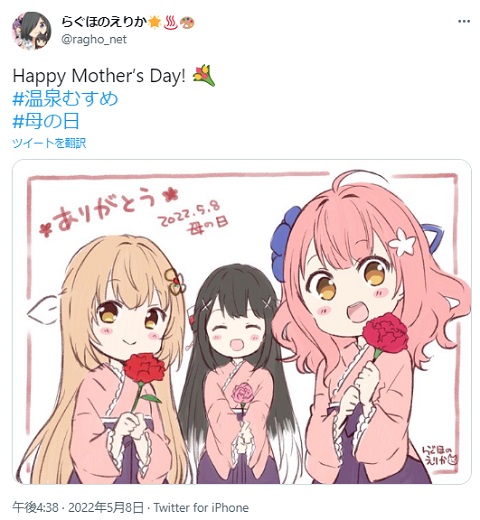Click the Happy Mother's Day tweet text
This screenshot has height=520, width=480.
click(99, 76)
